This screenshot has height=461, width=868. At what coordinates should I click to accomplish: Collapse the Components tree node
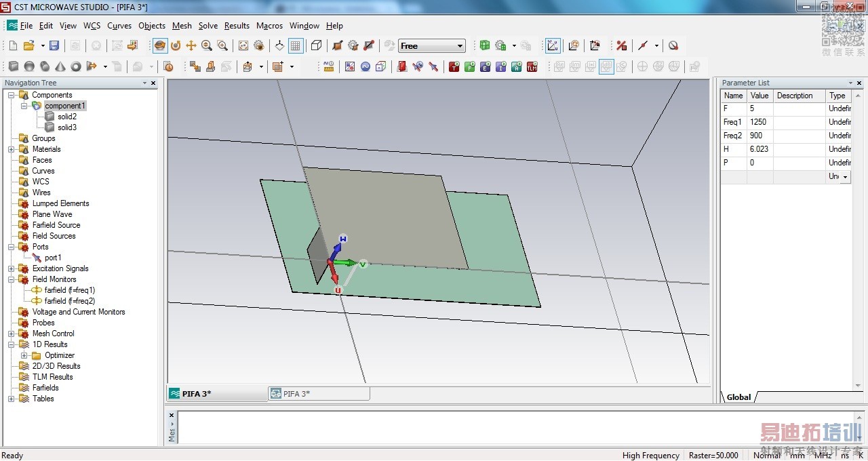click(12, 95)
